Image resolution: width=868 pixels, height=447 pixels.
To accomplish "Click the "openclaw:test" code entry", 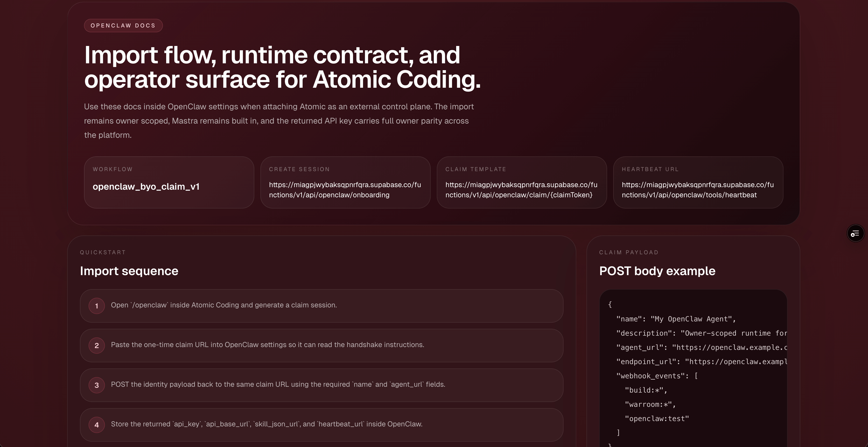I will point(657,419).
